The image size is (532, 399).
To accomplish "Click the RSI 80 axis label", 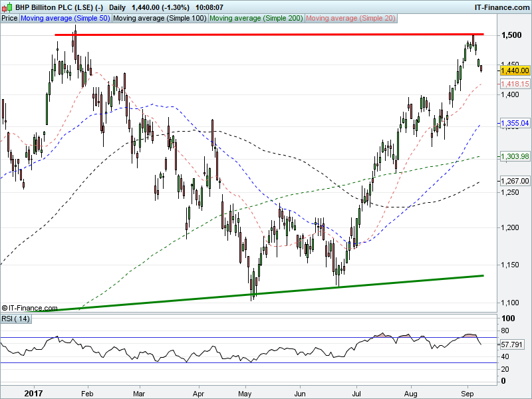I will (505, 331).
